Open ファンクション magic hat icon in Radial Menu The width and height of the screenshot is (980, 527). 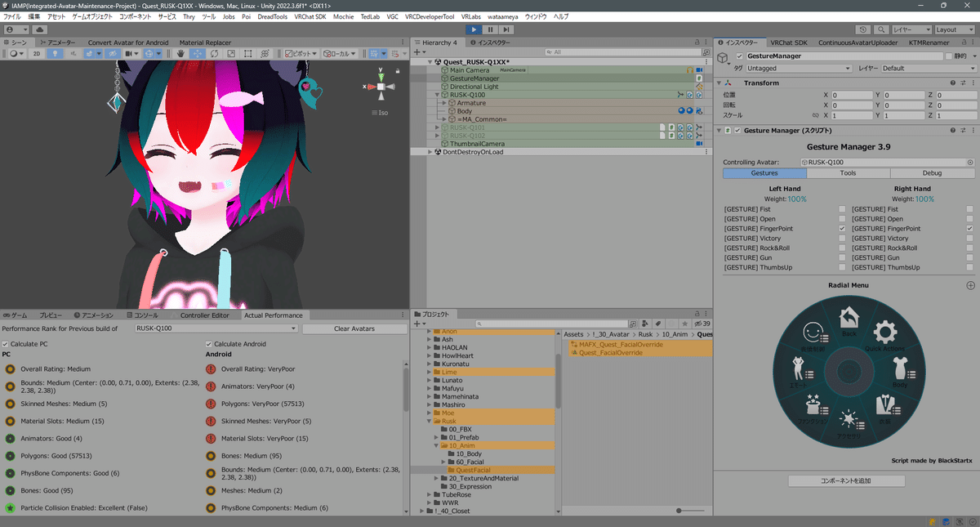coord(813,406)
